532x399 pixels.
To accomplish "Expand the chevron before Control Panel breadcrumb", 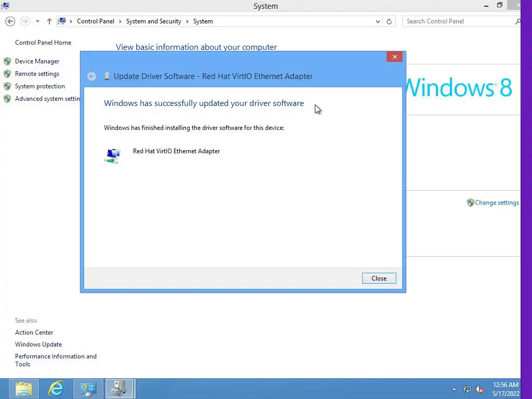I will (x=71, y=21).
